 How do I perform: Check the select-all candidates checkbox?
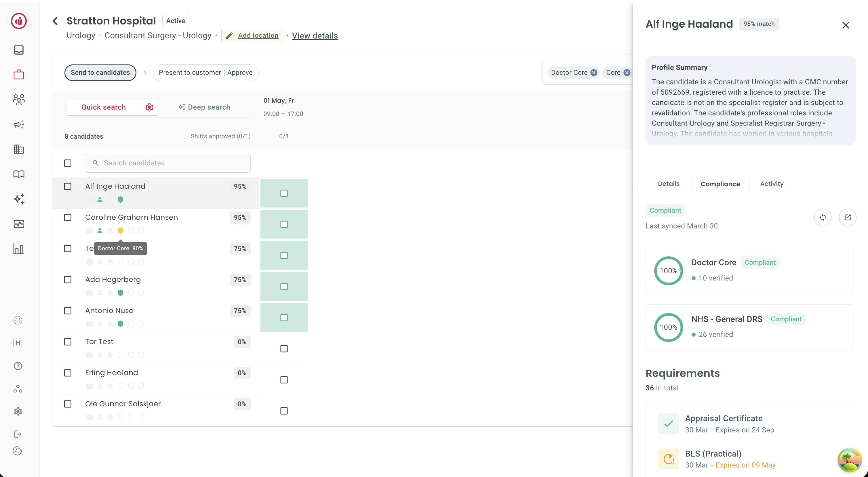point(68,163)
